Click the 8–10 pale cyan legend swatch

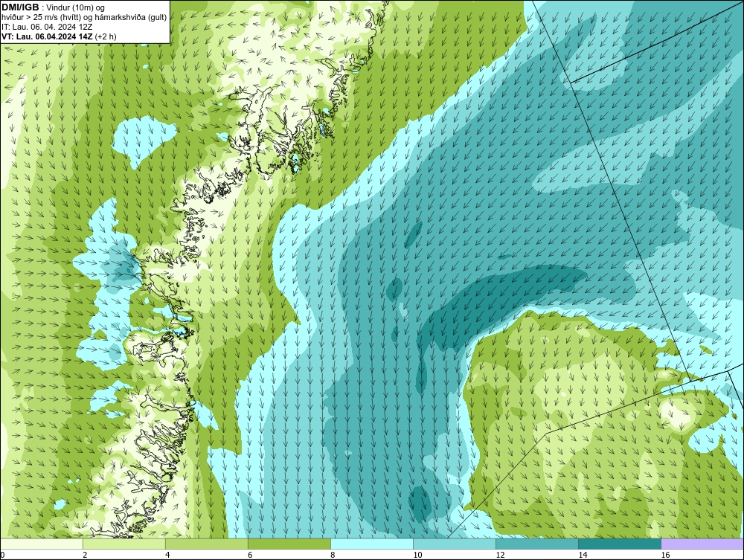pyautogui.click(x=371, y=544)
